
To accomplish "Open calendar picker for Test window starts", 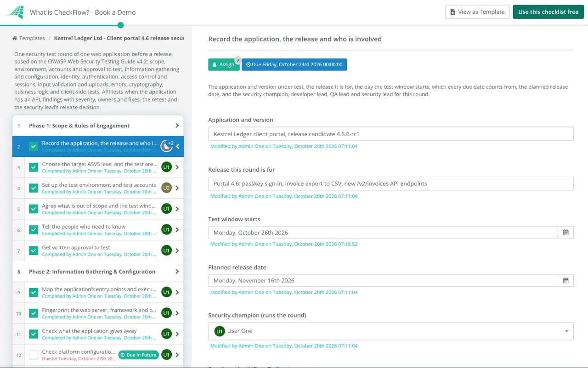I will [x=565, y=232].
